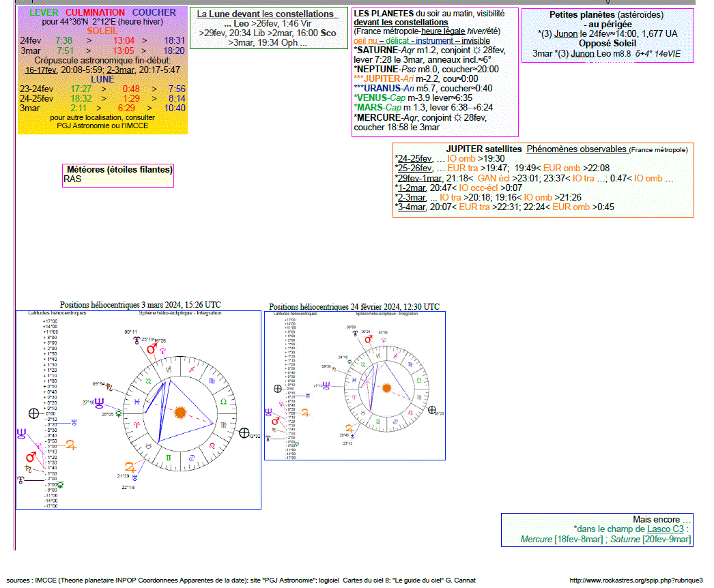Open the rockastres.org URL in the footer

(x=636, y=580)
